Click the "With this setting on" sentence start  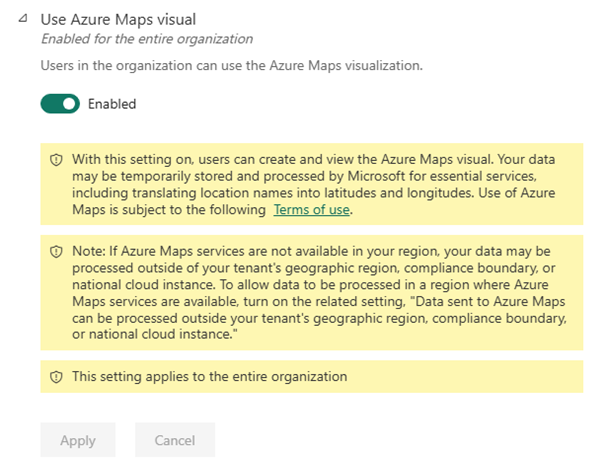130,160
